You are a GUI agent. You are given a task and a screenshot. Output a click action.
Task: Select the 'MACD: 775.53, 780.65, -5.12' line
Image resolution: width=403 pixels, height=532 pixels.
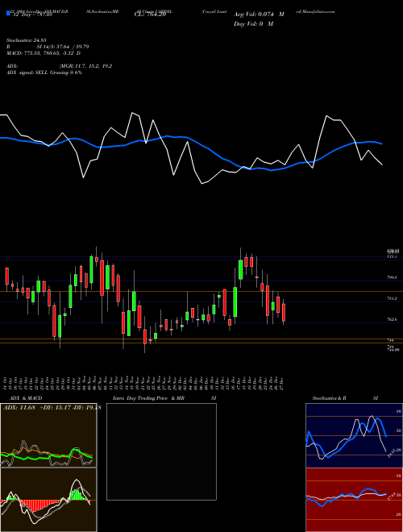click(x=44, y=53)
